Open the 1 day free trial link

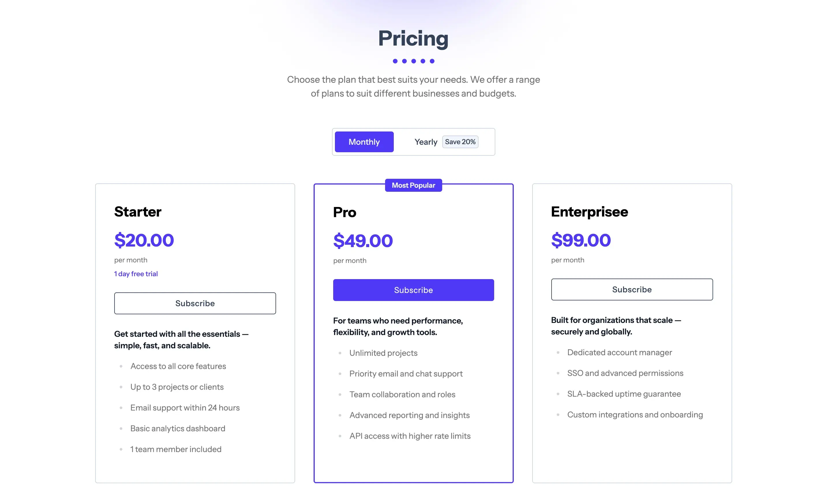pyautogui.click(x=136, y=273)
